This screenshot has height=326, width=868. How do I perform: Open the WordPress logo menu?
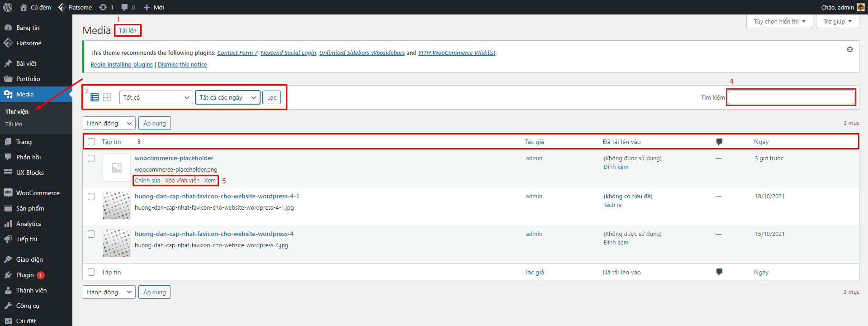point(8,7)
